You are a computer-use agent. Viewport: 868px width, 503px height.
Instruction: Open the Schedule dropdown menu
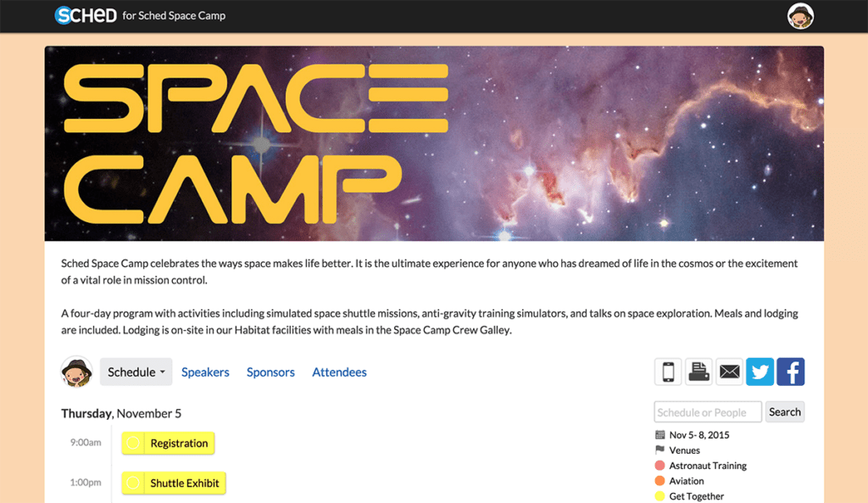136,372
